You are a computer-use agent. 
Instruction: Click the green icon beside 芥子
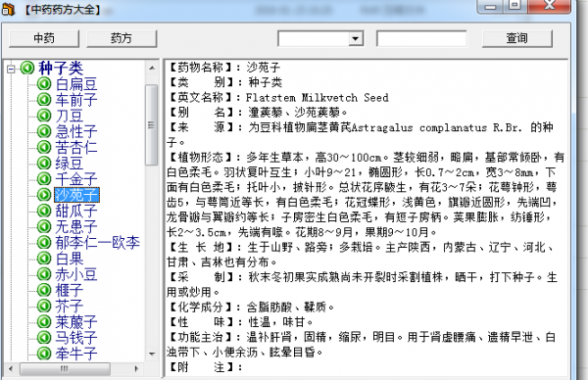(x=44, y=306)
